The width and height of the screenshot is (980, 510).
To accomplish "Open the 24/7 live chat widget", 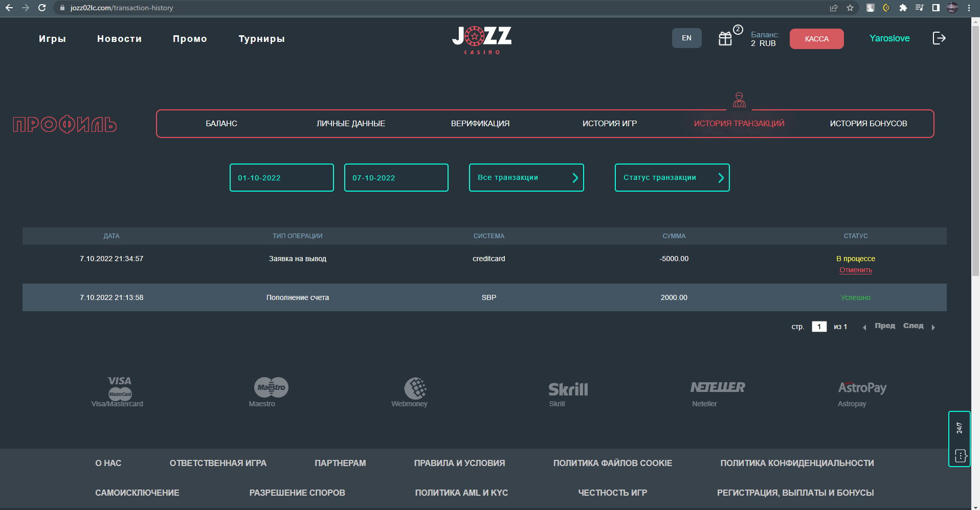I will click(x=960, y=438).
